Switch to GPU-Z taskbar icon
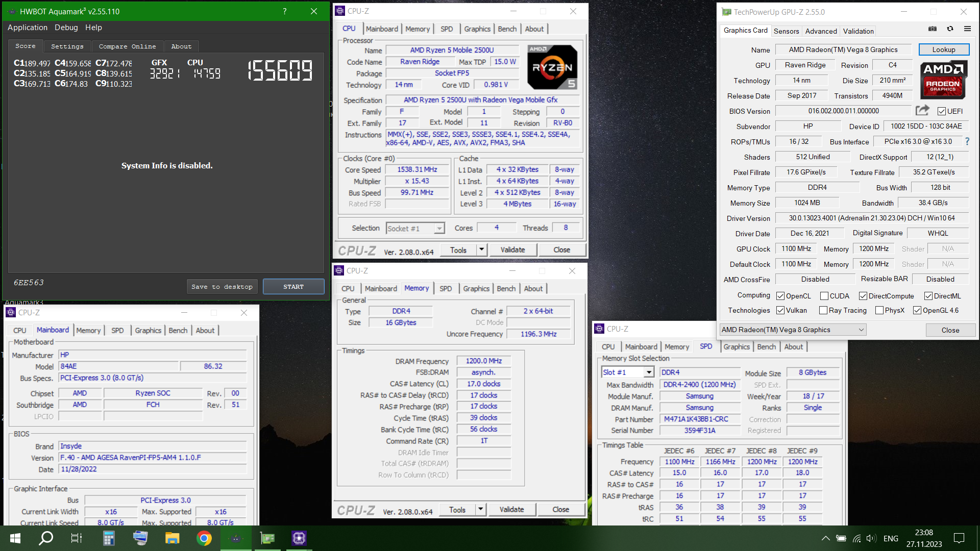Viewport: 980px width, 551px height. tap(267, 538)
